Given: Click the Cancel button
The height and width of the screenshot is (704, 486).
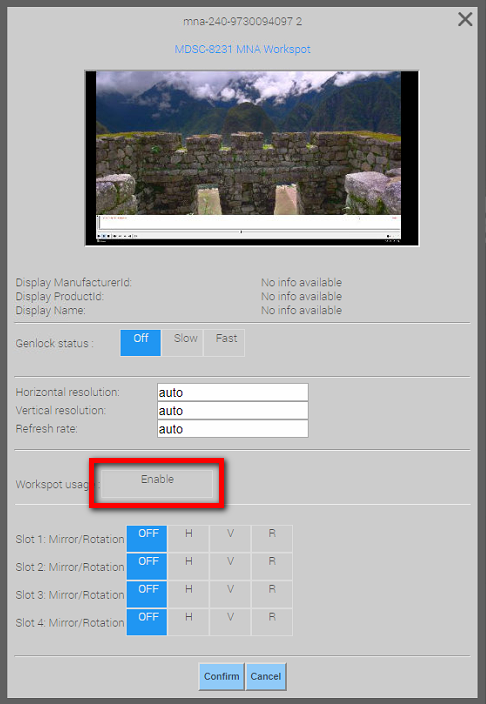Looking at the screenshot, I should [x=266, y=677].
